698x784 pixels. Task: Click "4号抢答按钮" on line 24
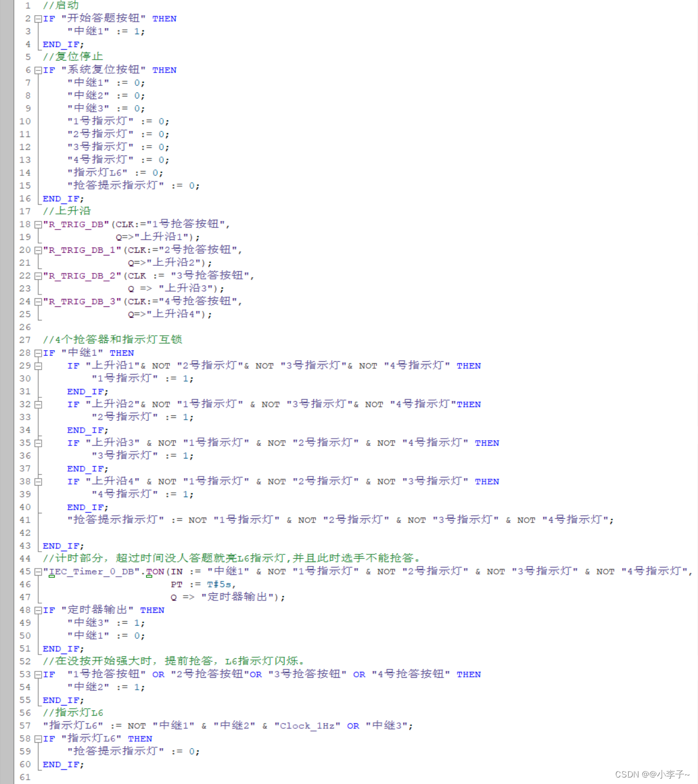pyautogui.click(x=198, y=301)
